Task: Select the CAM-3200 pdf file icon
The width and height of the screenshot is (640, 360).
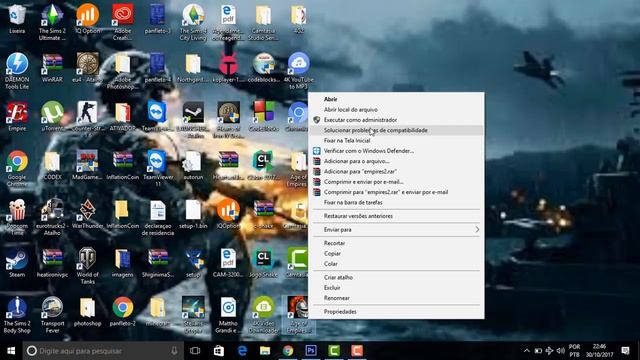Action: point(228,262)
